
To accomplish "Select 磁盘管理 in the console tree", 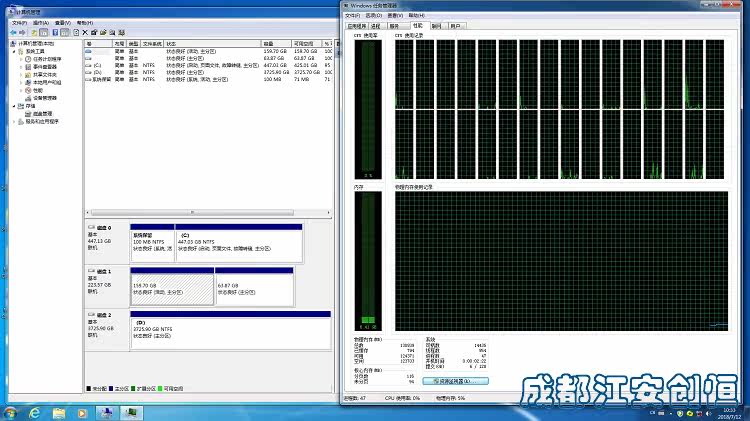I will [42, 114].
